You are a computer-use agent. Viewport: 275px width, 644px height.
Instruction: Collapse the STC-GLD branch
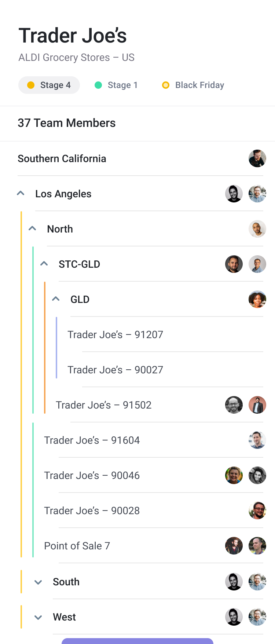click(x=44, y=264)
